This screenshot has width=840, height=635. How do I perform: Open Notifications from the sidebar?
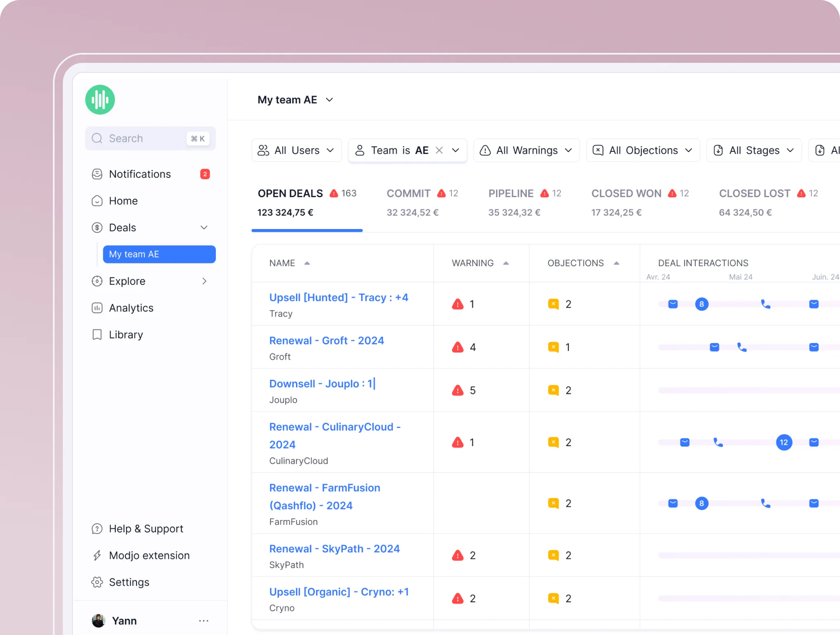point(140,174)
